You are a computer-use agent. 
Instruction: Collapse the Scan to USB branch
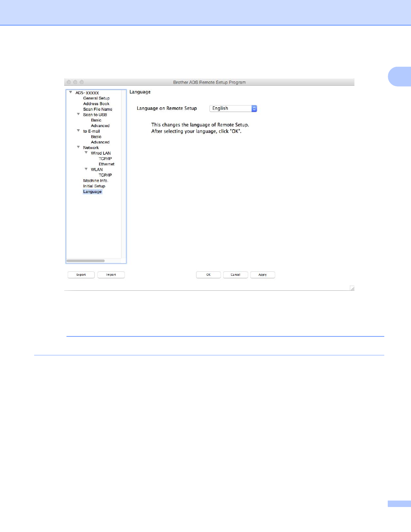pos(78,114)
